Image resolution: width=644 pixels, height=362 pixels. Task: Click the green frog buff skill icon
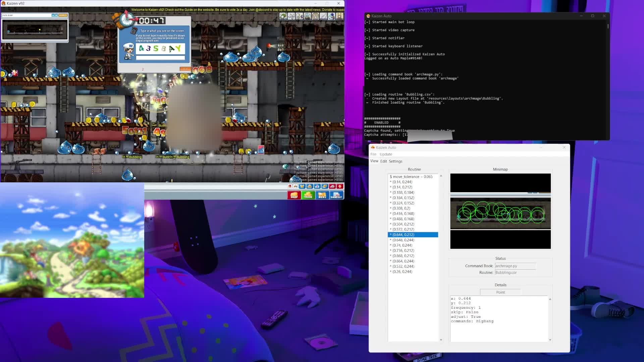point(283,16)
